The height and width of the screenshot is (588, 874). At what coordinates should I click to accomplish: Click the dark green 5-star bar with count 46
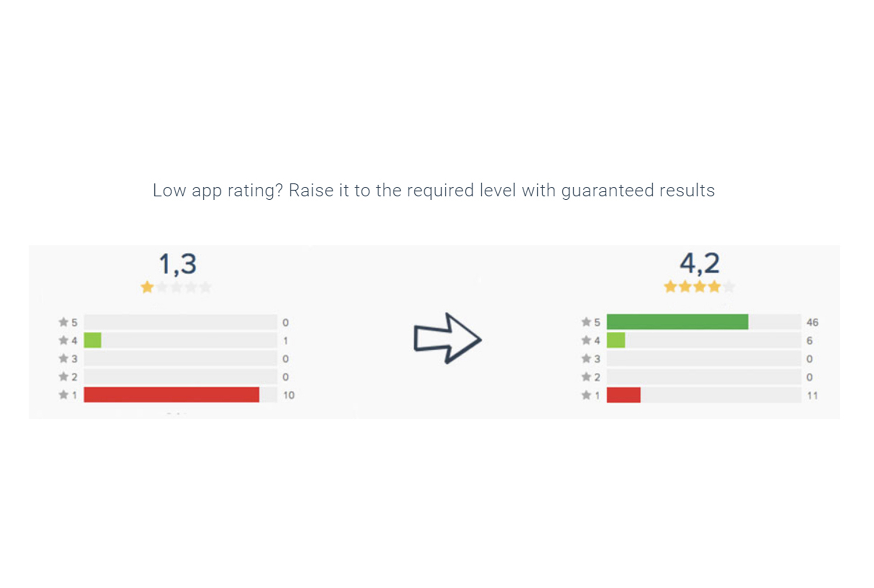pos(677,322)
